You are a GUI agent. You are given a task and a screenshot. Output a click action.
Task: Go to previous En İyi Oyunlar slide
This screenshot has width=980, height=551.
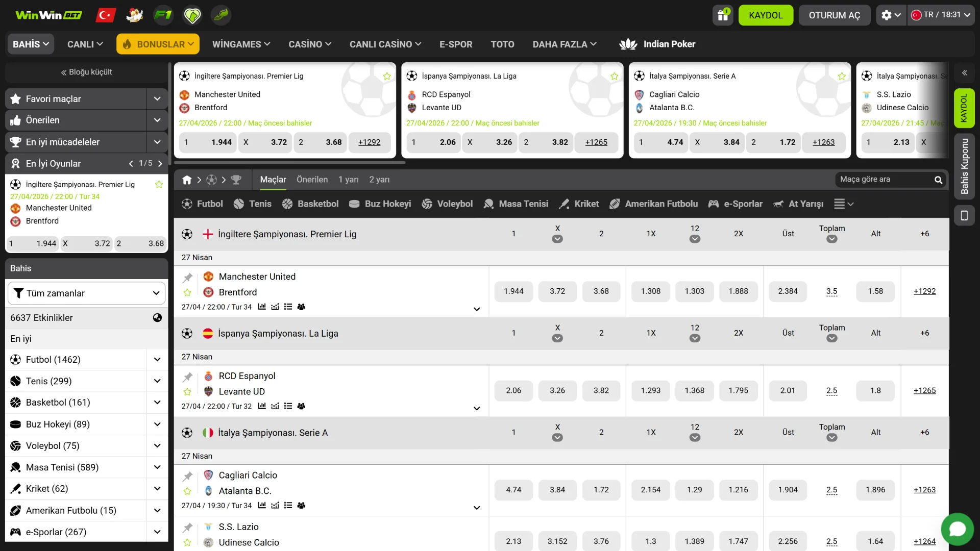(131, 164)
